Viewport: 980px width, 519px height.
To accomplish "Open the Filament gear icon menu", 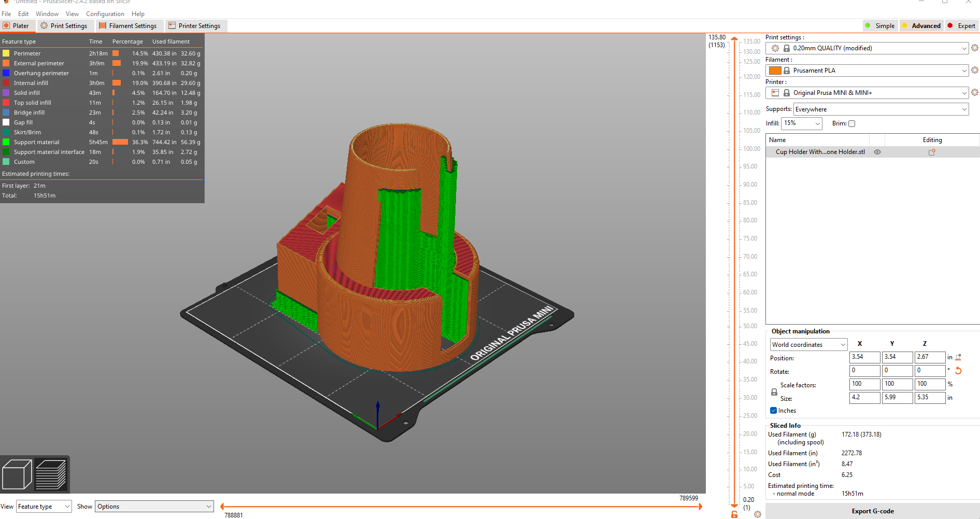I will (x=975, y=70).
